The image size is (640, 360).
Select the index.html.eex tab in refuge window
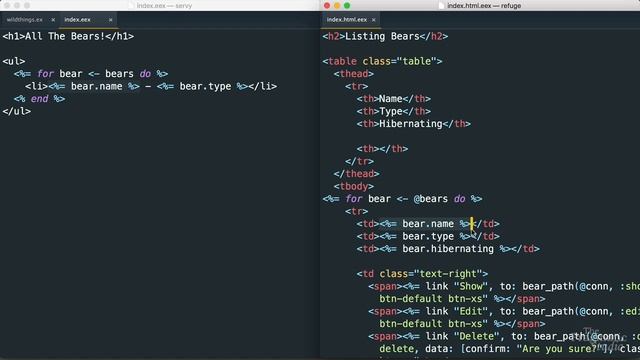point(347,20)
